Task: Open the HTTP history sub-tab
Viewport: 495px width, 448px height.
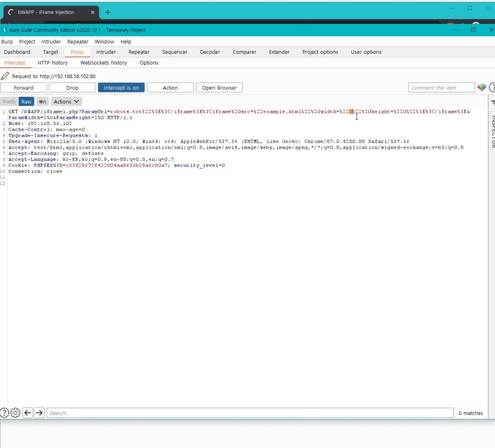Action: click(53, 63)
